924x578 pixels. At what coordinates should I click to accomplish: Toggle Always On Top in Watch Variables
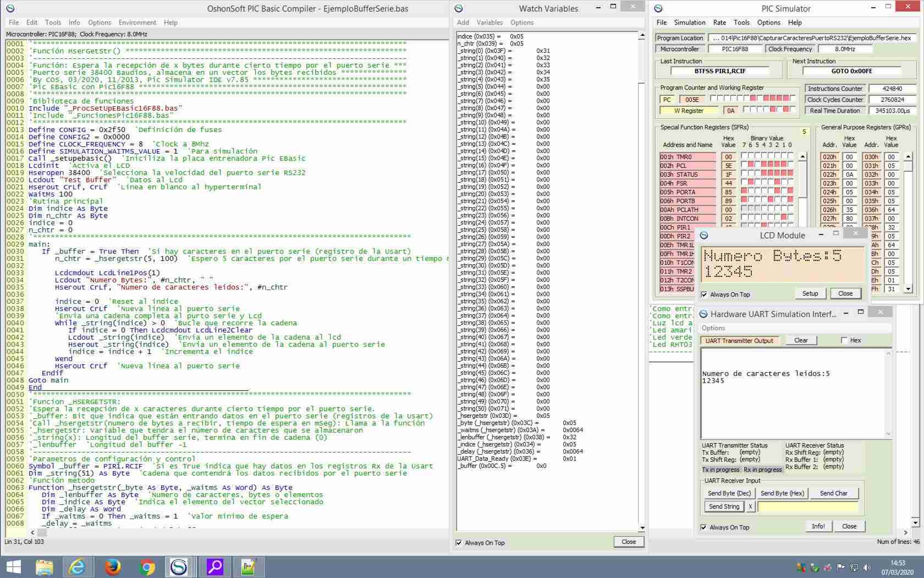pos(459,543)
